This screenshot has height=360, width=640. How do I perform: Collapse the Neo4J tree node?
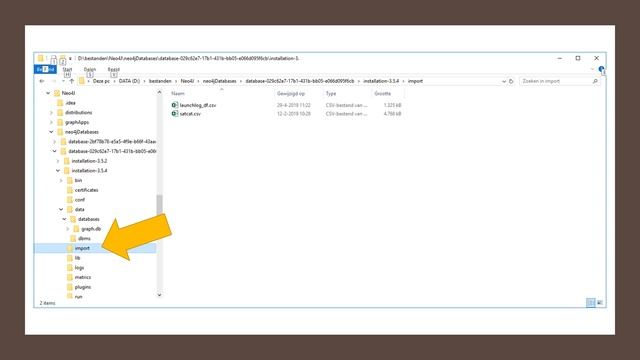tap(48, 93)
